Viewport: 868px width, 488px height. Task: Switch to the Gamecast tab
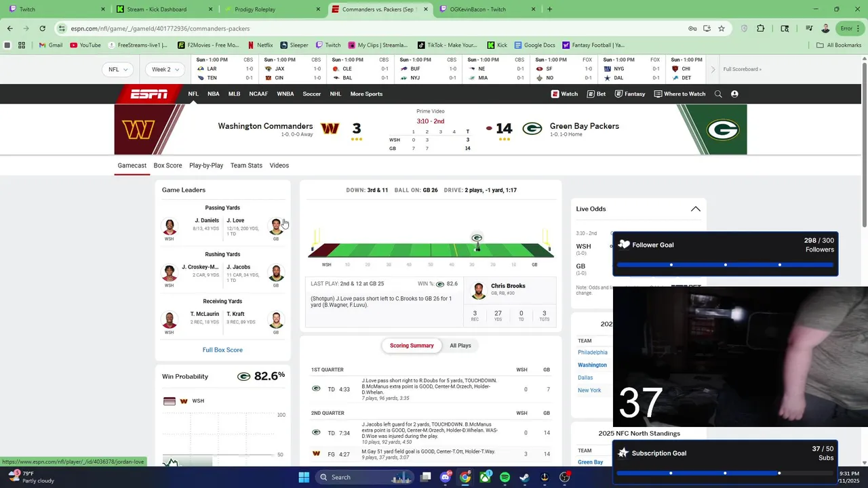pos(132,165)
